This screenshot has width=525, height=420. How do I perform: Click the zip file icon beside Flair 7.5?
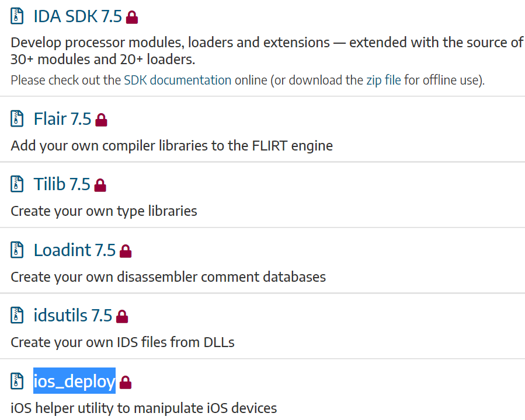point(18,119)
